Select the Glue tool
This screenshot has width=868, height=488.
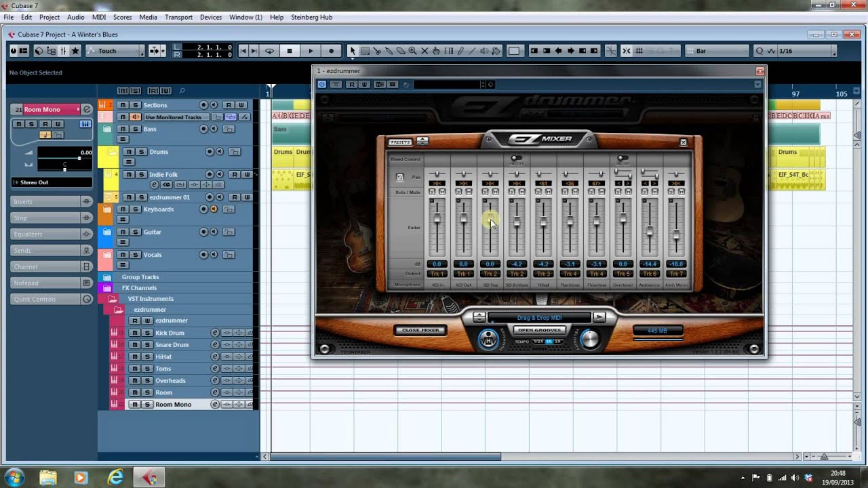389,51
